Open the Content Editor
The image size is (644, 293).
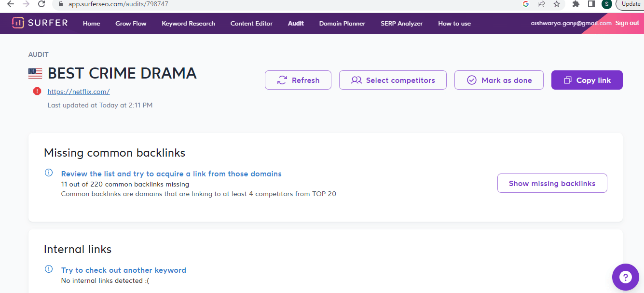[x=251, y=23]
